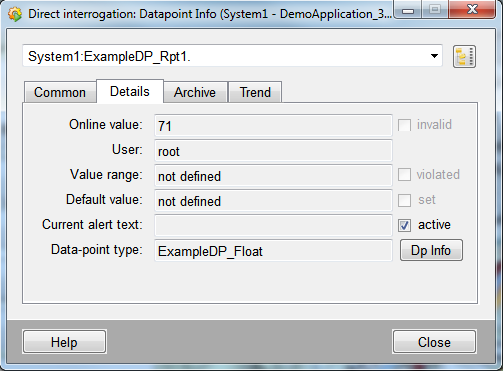Select the Details tab
The height and width of the screenshot is (371, 503).
(130, 91)
